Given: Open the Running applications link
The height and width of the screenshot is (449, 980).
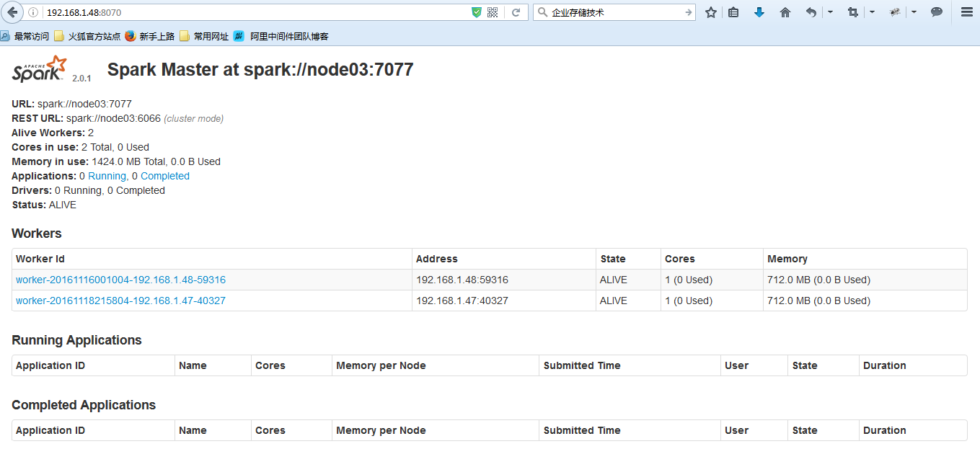Looking at the screenshot, I should [107, 176].
